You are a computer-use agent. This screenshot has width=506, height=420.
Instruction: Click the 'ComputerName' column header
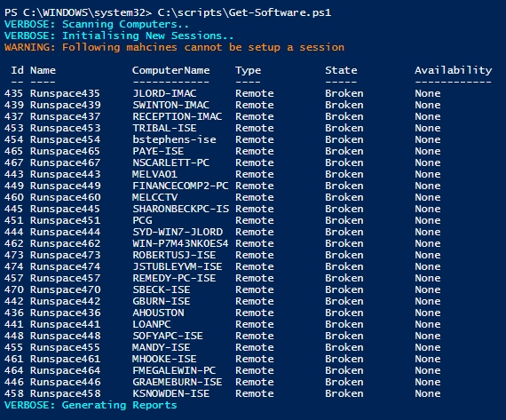170,70
